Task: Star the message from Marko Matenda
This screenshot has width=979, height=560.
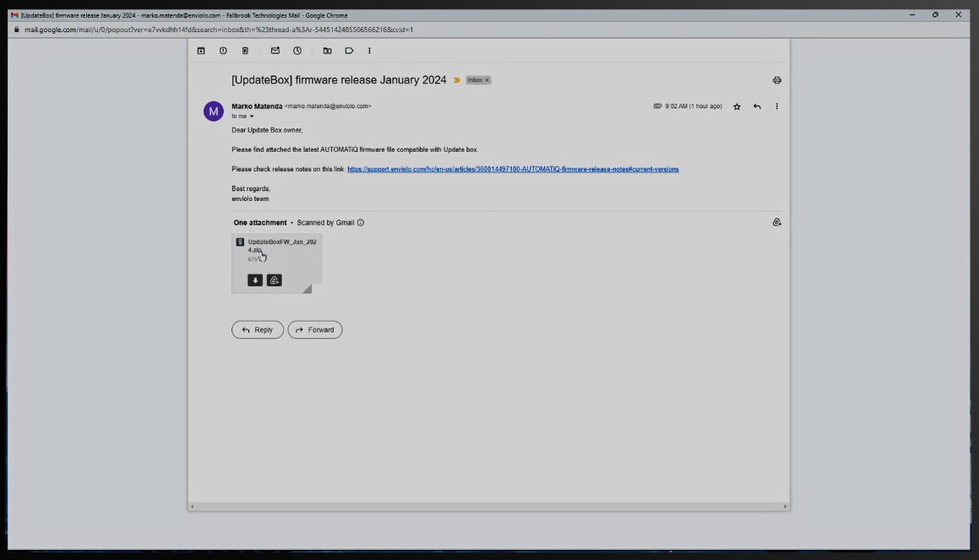Action: coord(737,106)
